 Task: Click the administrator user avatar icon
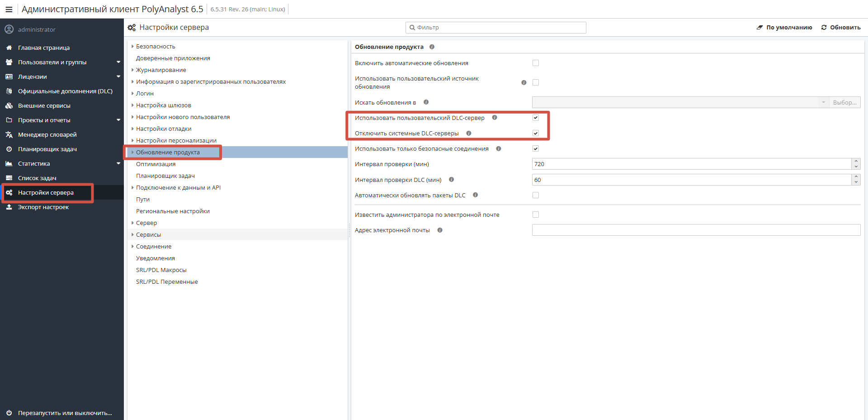(x=9, y=29)
